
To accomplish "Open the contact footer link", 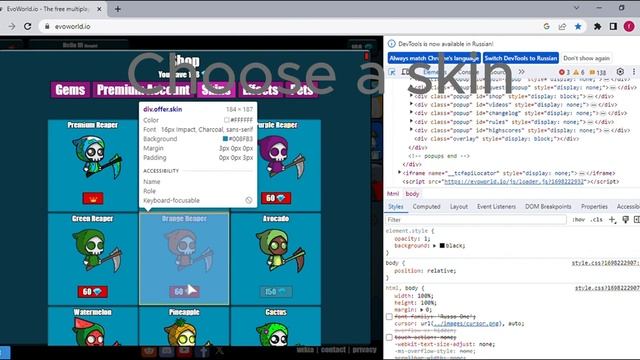I will coord(333,350).
